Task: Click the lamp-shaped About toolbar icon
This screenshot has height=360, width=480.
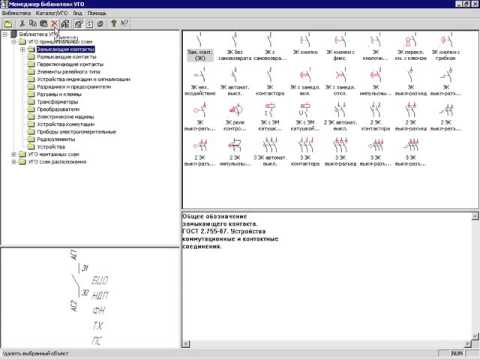Action: 114,23
